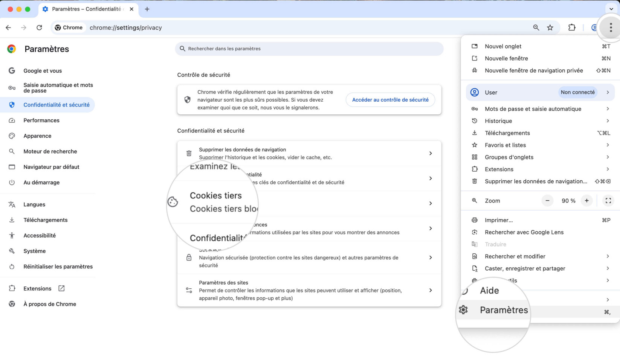Click the Cookies tiers cookie icon
Screen dimensions: 620x364
[173, 202]
